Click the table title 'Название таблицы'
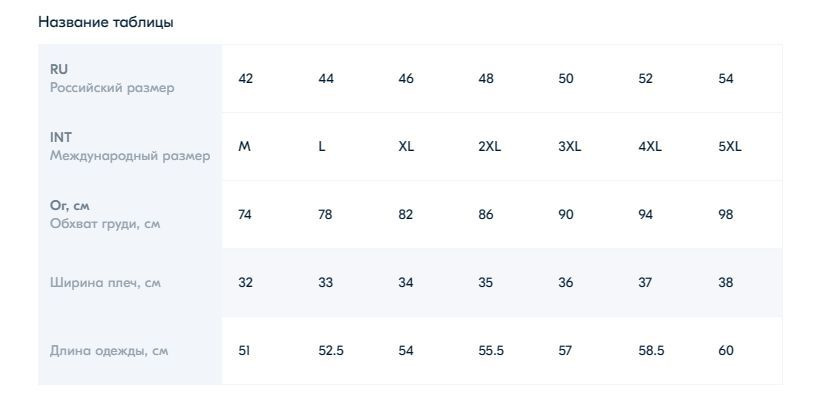 106,22
